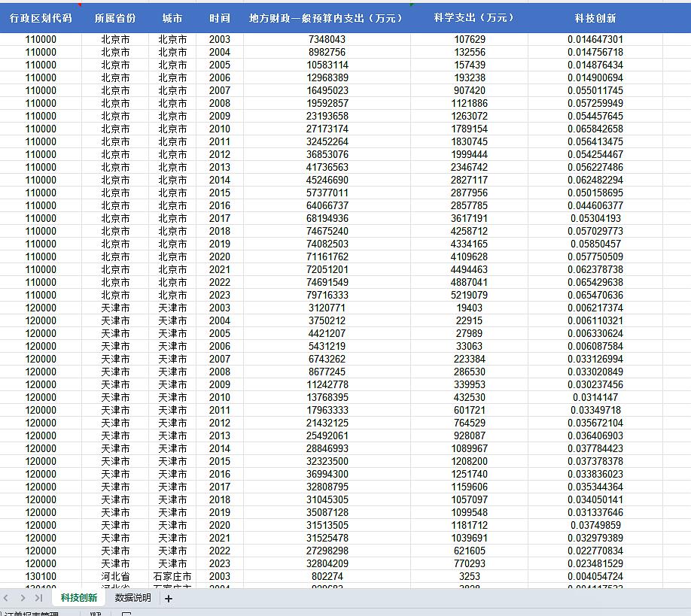Click science expenditure cell 601721
This screenshot has width=691, height=616.
click(470, 409)
